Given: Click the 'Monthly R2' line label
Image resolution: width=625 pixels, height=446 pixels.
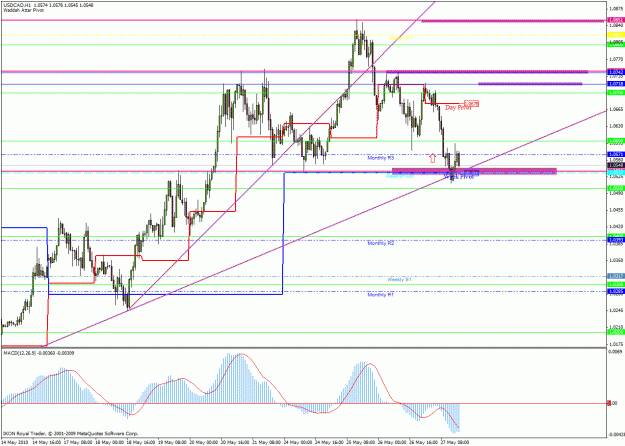Looking at the screenshot, I should tap(381, 243).
